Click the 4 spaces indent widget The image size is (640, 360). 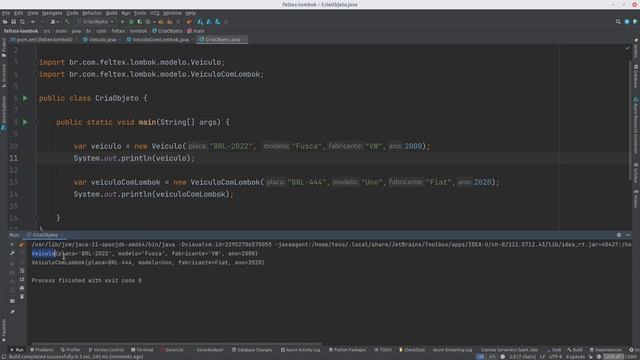tap(576, 357)
